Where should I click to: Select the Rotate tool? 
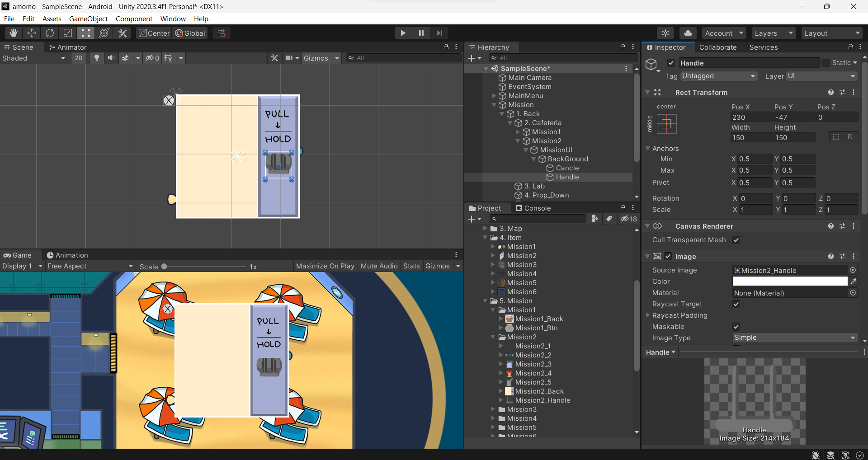coord(50,33)
